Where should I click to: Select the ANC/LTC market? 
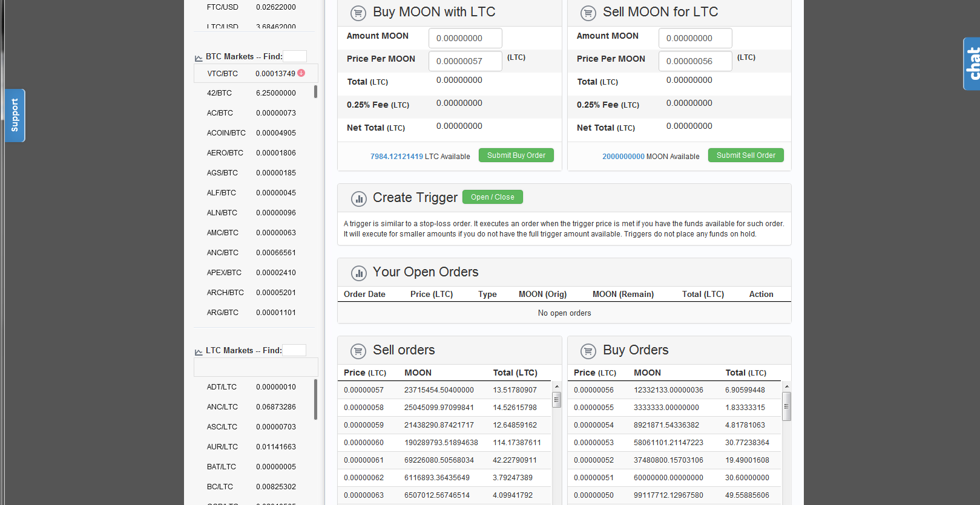coord(254,407)
